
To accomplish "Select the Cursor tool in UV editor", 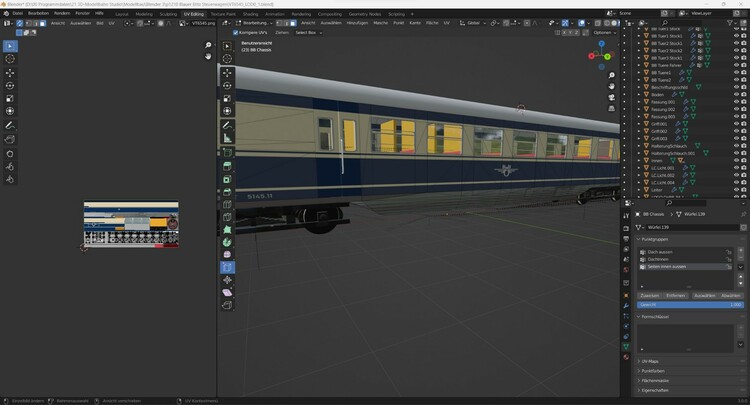I will pos(10,60).
